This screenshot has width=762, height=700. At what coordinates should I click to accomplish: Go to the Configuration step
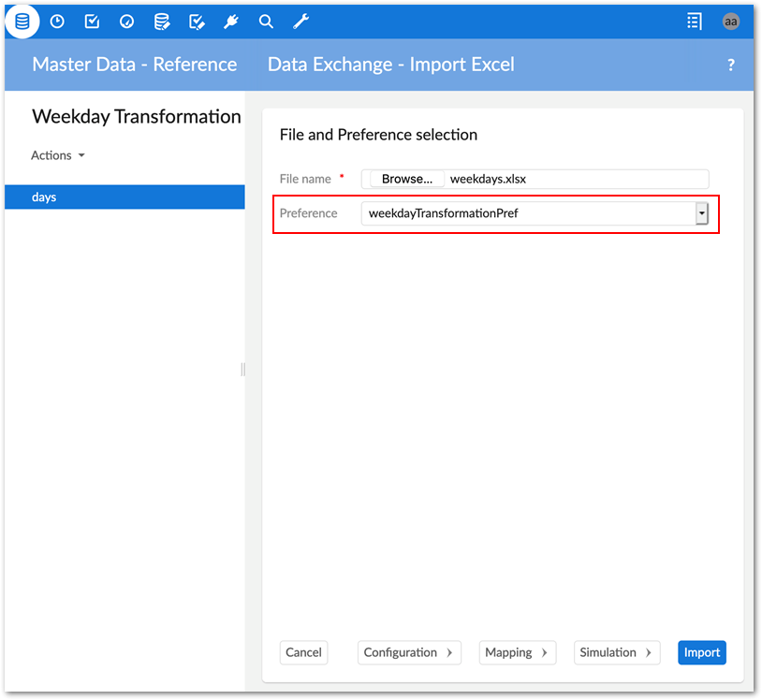pos(409,652)
